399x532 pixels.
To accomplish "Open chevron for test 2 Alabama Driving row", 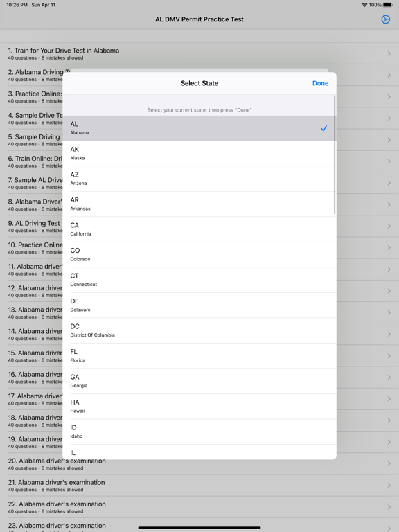I will tap(389, 75).
